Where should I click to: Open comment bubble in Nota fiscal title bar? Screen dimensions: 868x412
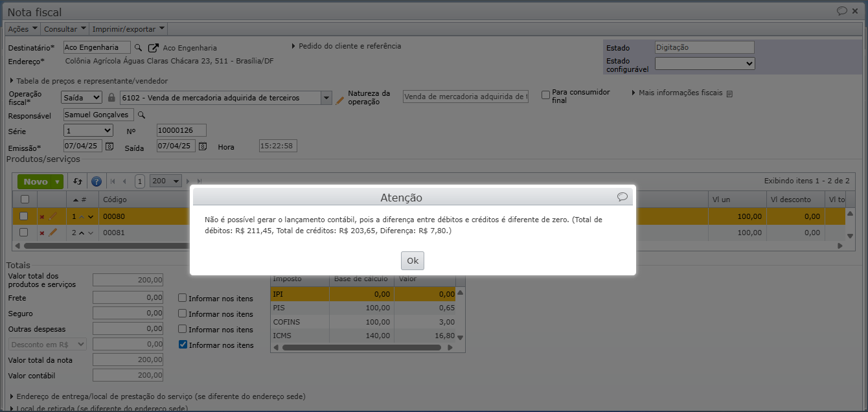point(842,11)
